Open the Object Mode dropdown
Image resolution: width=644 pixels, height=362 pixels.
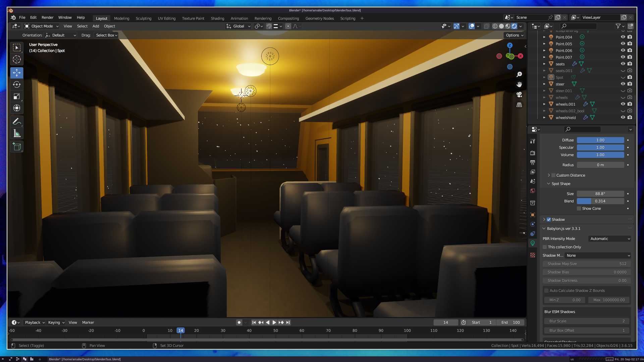pyautogui.click(x=42, y=26)
